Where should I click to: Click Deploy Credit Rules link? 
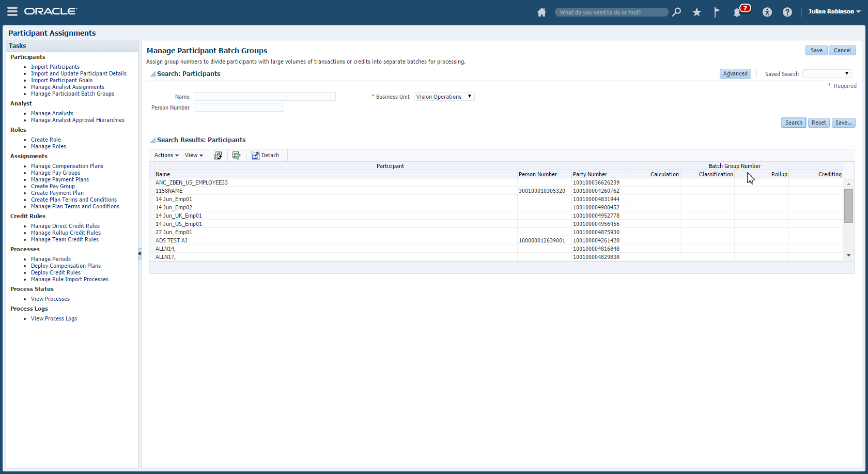click(56, 272)
